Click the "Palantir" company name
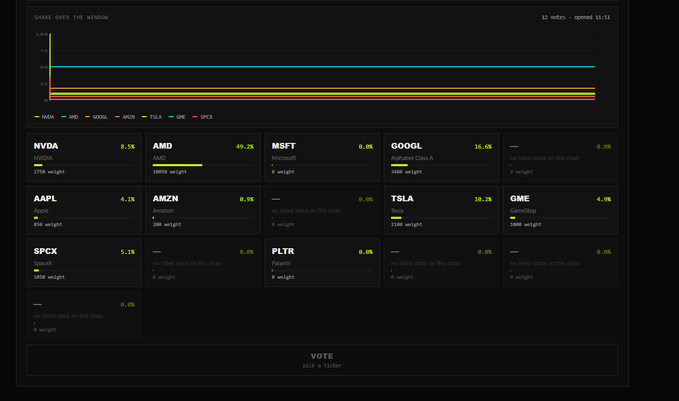679x401 pixels. (281, 263)
